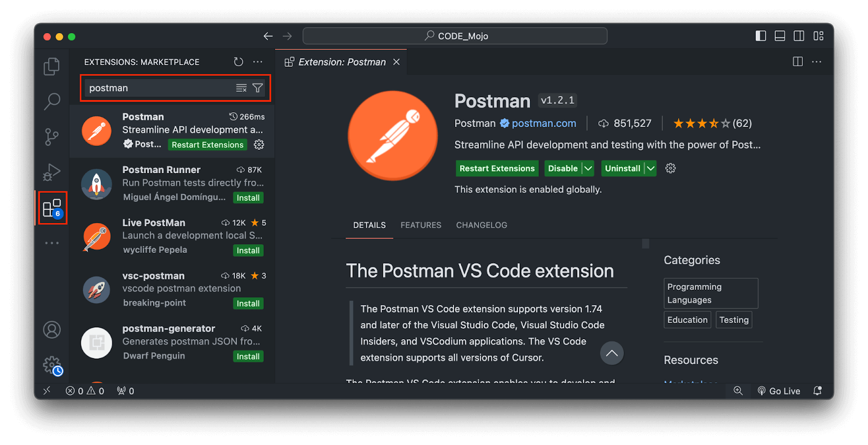868x445 pixels.
Task: Click the ports forwarded status item
Action: point(125,391)
